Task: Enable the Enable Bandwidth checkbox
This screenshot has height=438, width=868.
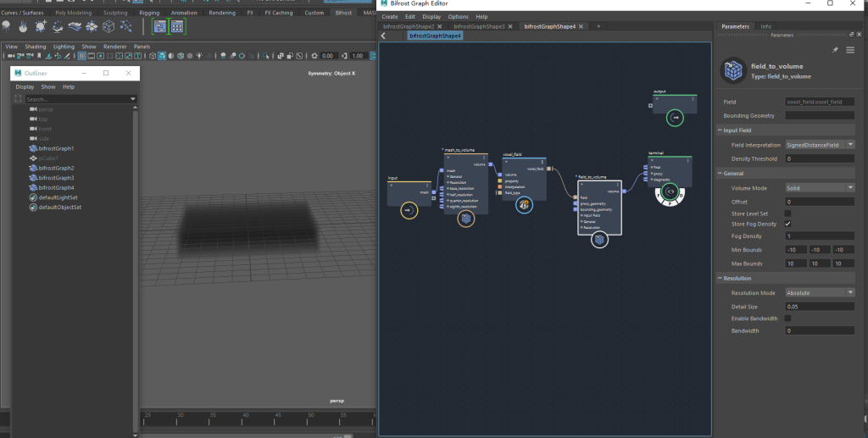Action: click(787, 318)
